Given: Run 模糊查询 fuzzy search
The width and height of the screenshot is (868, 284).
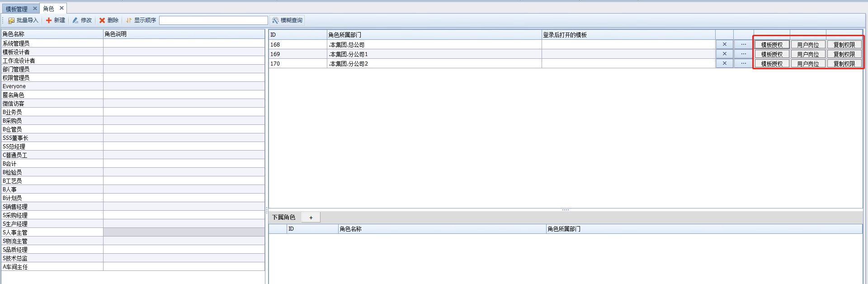Looking at the screenshot, I should click(287, 20).
